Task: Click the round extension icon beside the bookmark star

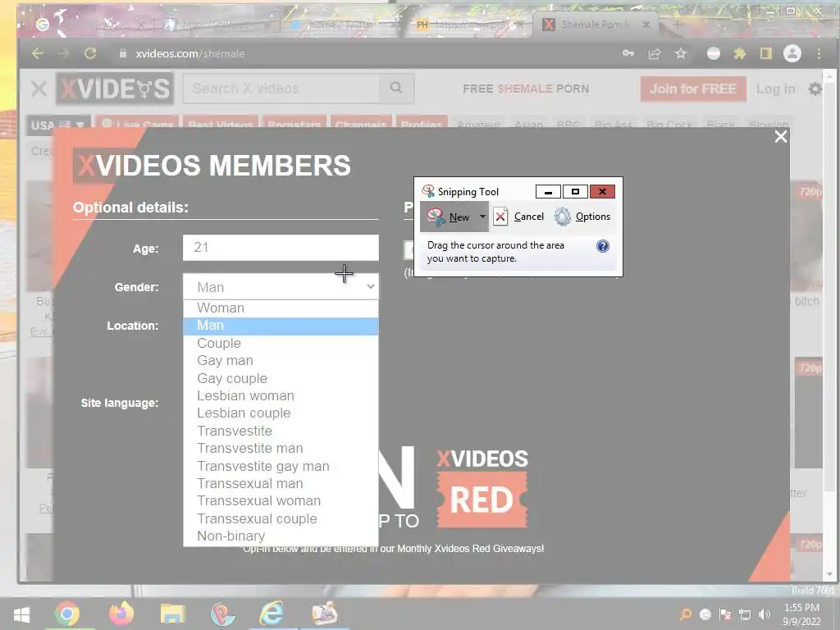Action: pos(713,53)
